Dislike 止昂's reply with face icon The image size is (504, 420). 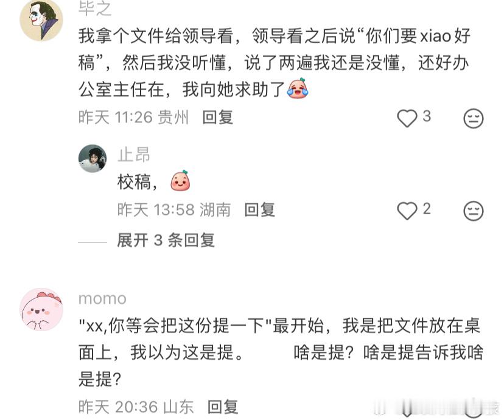click(x=474, y=211)
